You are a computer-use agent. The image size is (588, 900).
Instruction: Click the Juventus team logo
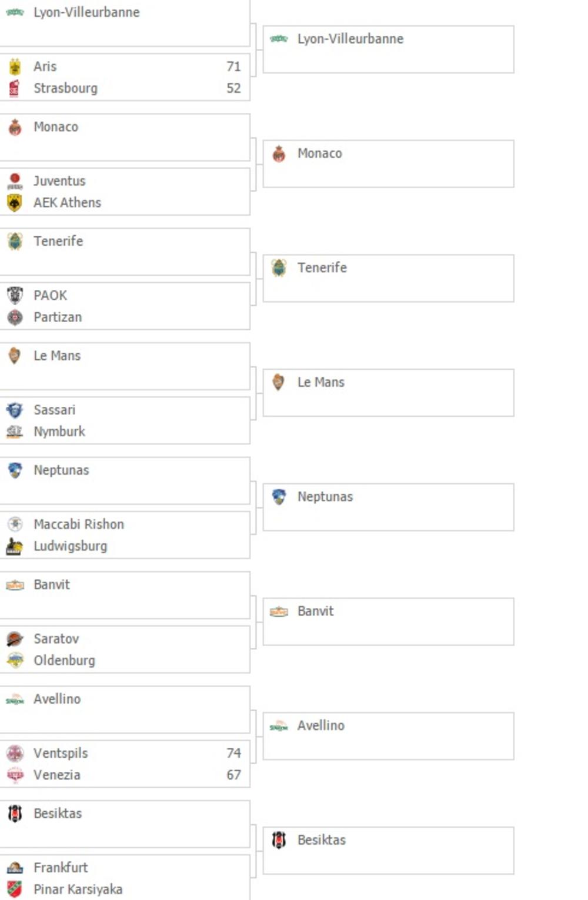click(15, 181)
